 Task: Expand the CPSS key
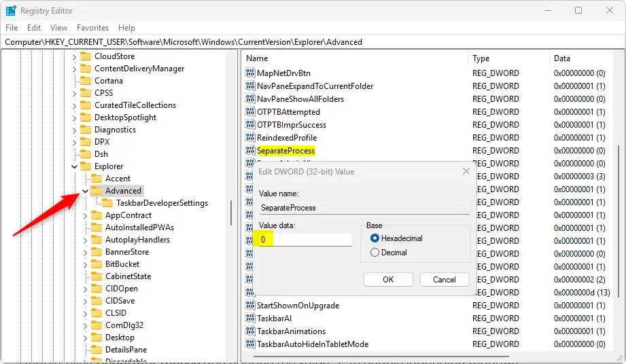click(x=74, y=94)
